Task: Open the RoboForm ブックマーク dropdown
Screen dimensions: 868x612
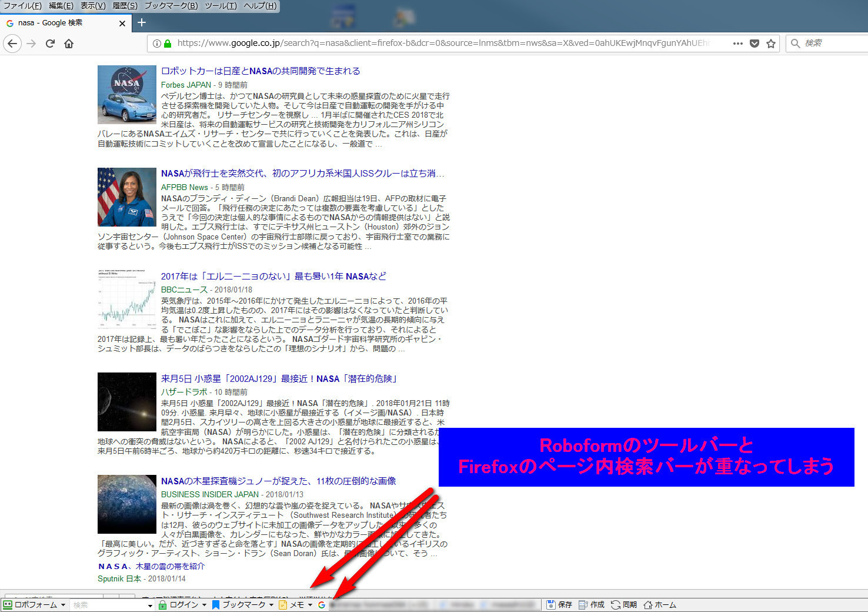Action: point(243,605)
